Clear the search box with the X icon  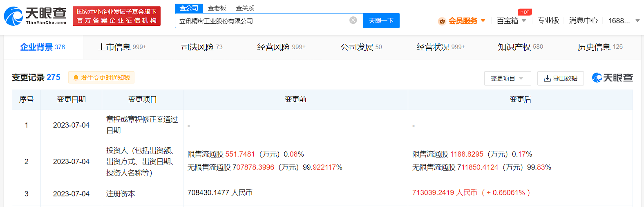[353, 20]
